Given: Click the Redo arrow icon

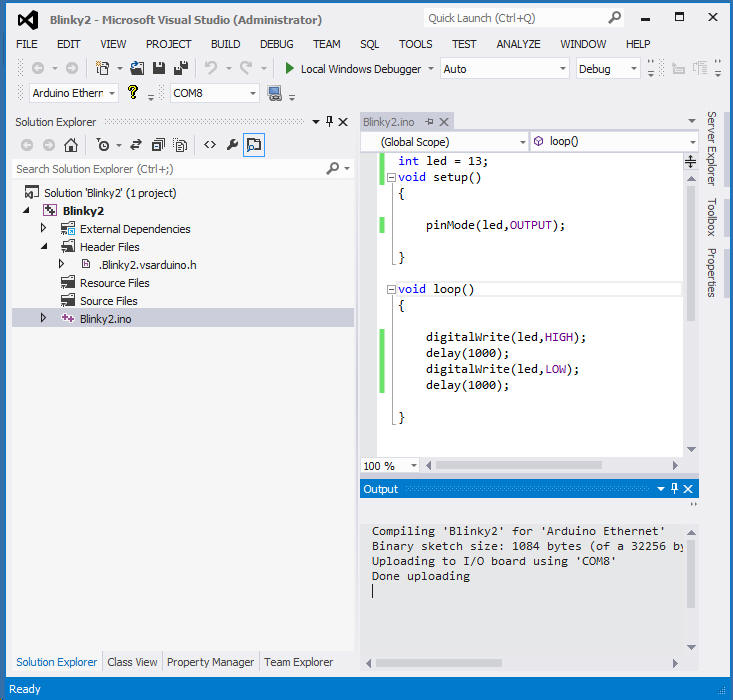Looking at the screenshot, I should coord(246,69).
